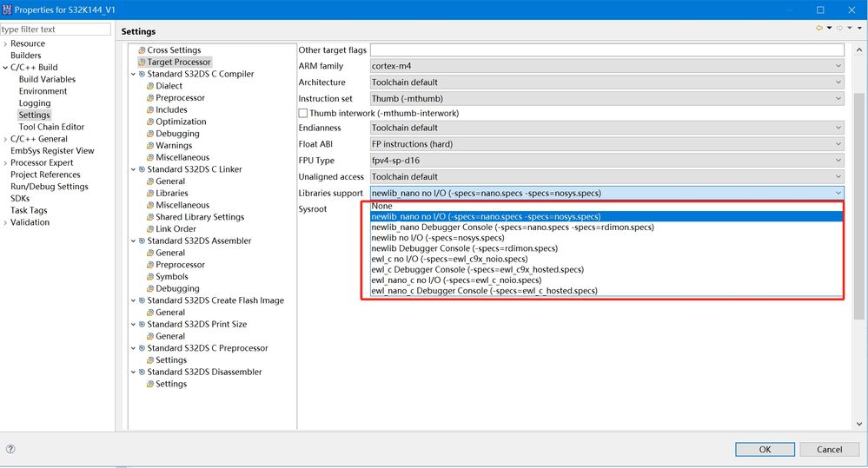The width and height of the screenshot is (868, 468).
Task: Select Run/Debug Settings item
Action: 50,187
